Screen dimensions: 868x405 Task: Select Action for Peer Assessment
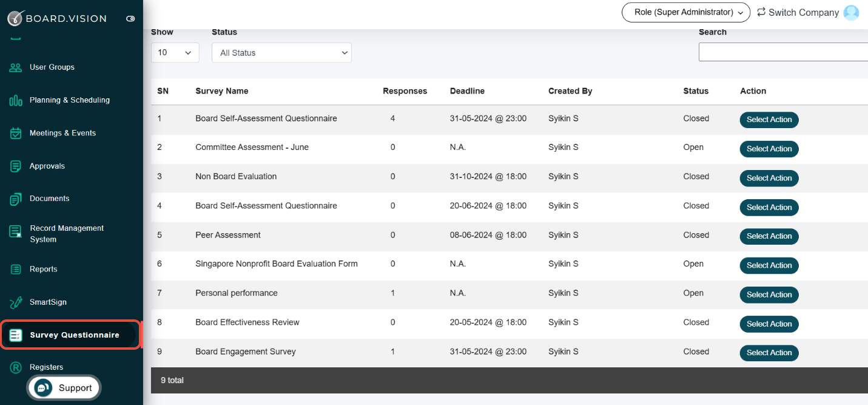769,236
